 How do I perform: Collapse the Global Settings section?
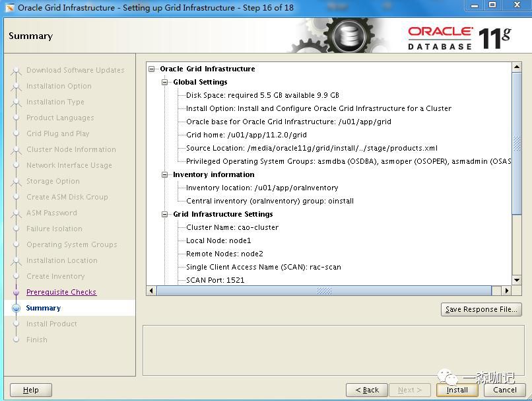(x=164, y=82)
